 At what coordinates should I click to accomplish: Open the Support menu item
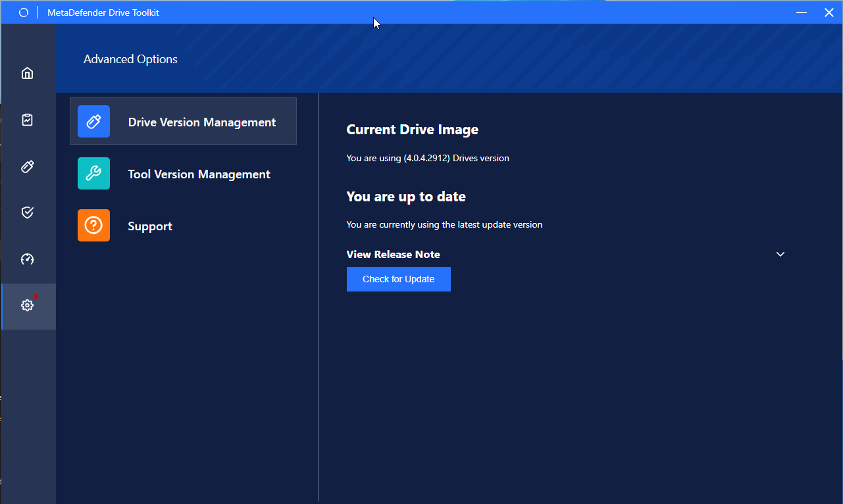point(183,226)
